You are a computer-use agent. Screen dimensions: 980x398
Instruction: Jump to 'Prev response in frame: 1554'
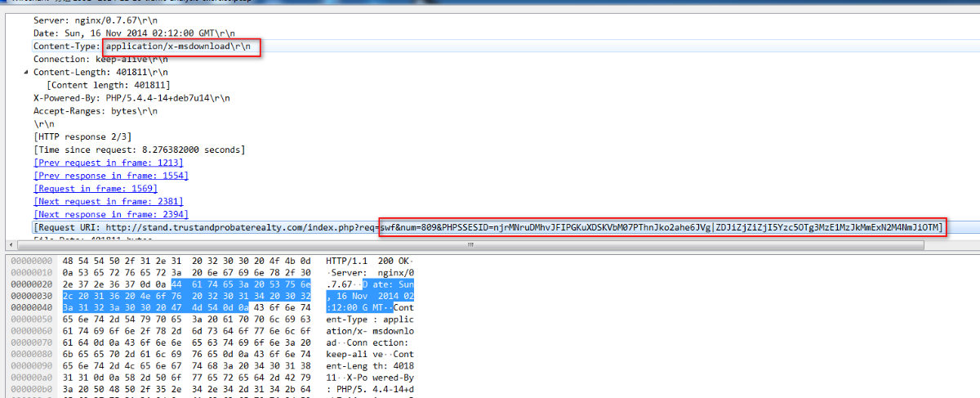pyautogui.click(x=110, y=176)
